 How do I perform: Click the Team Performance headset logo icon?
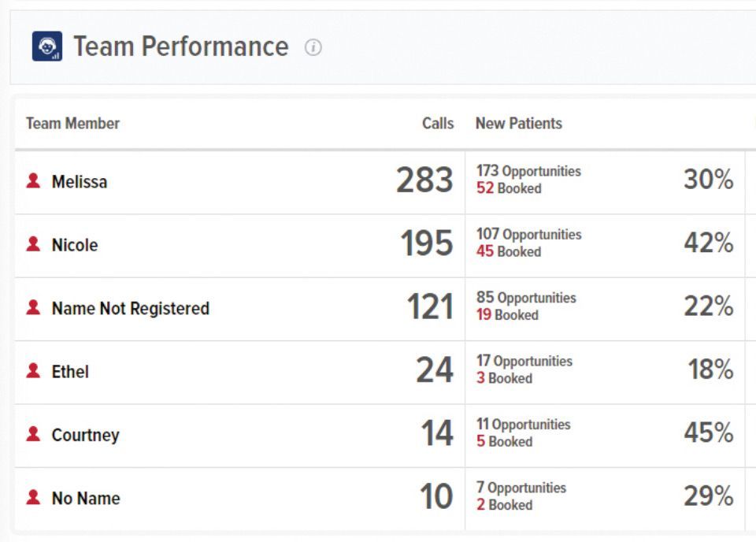click(x=47, y=46)
